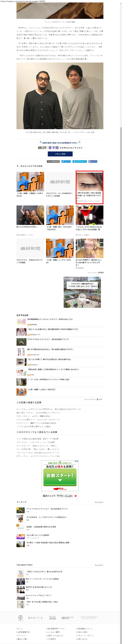Open category article スペースエンジン
The image size is (122, 644).
tap(37, 445)
